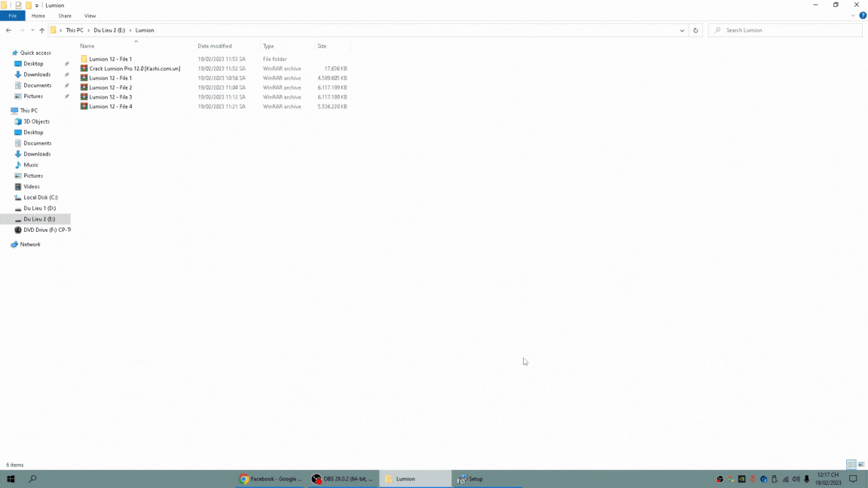This screenshot has height=488, width=868.
Task: Open the notification center icon
Action: click(853, 479)
